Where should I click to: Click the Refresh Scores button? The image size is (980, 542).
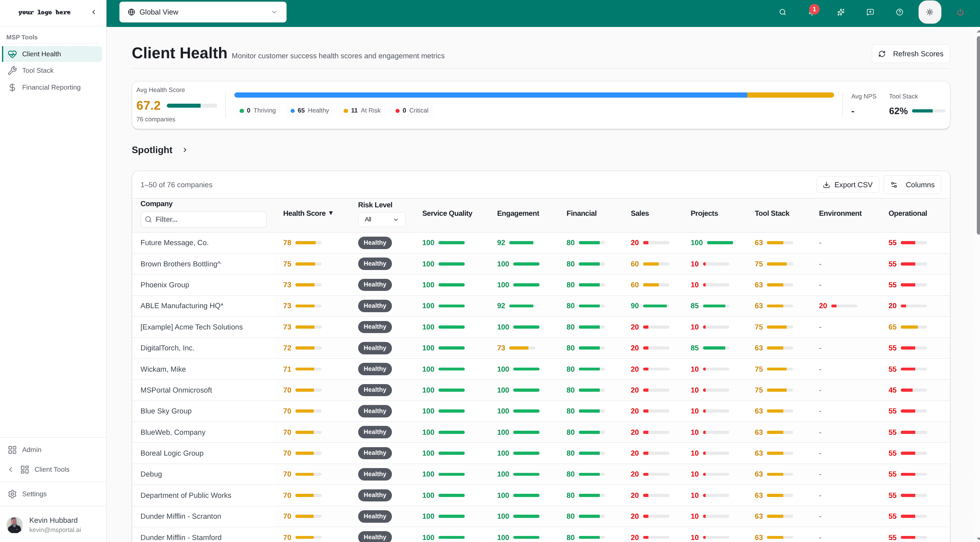910,53
